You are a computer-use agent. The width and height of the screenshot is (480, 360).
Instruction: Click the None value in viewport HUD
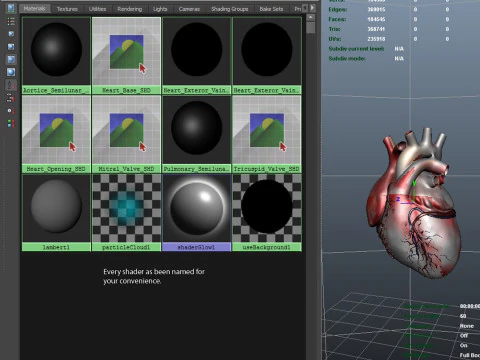pos(467,326)
